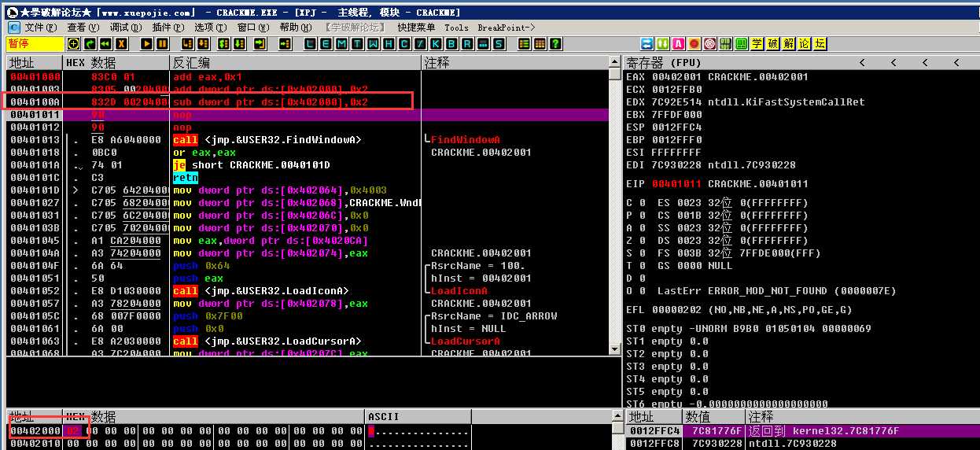Open the Windows list with W icon
This screenshot has height=450, width=980.
coord(372,44)
